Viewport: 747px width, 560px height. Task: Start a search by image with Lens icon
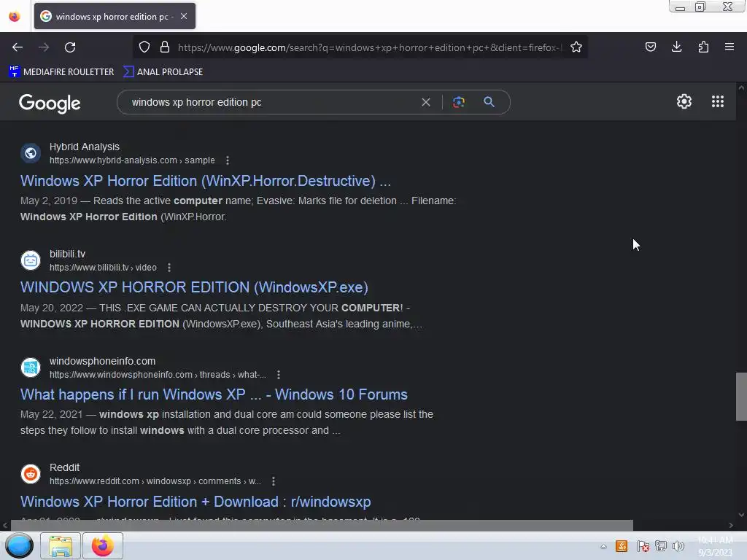click(x=459, y=102)
